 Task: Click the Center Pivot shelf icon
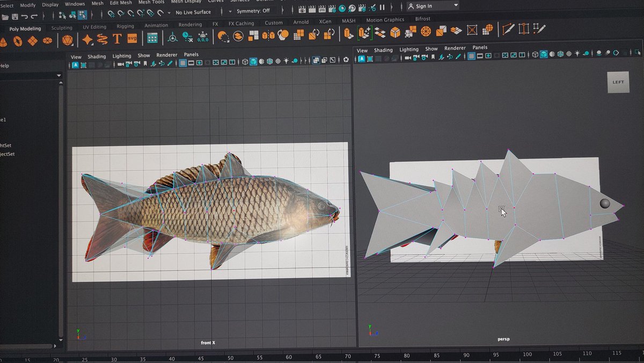click(x=173, y=37)
